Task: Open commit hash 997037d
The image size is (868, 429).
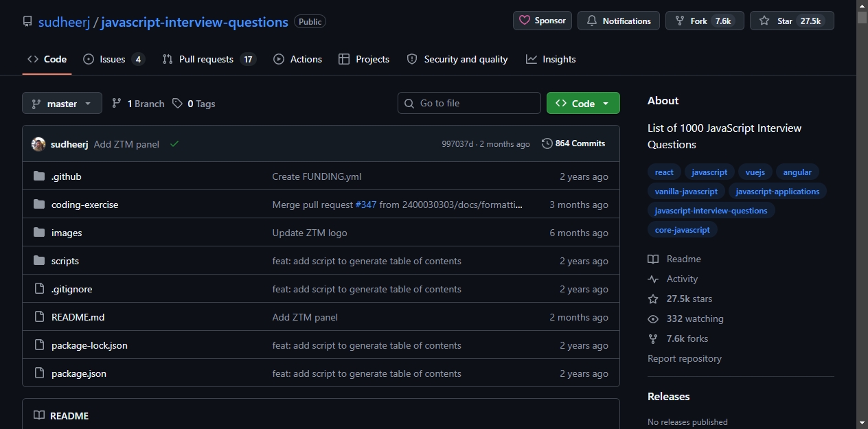Action: click(x=457, y=144)
